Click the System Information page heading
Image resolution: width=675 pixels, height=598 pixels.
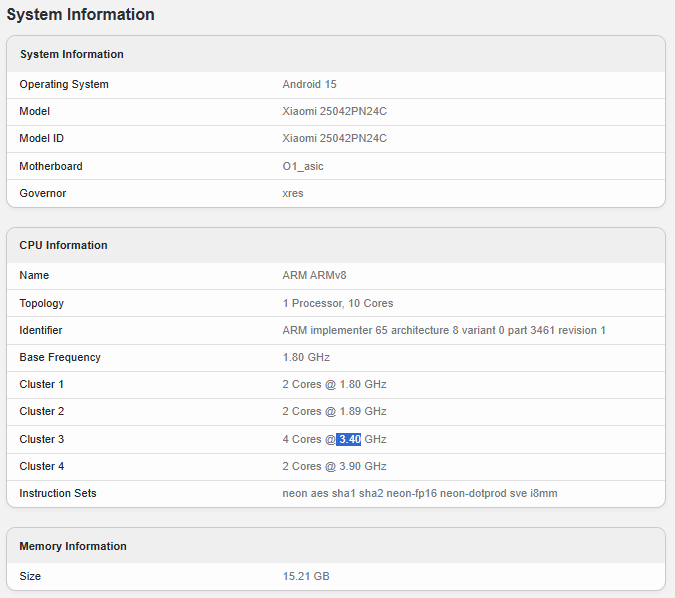pos(81,15)
